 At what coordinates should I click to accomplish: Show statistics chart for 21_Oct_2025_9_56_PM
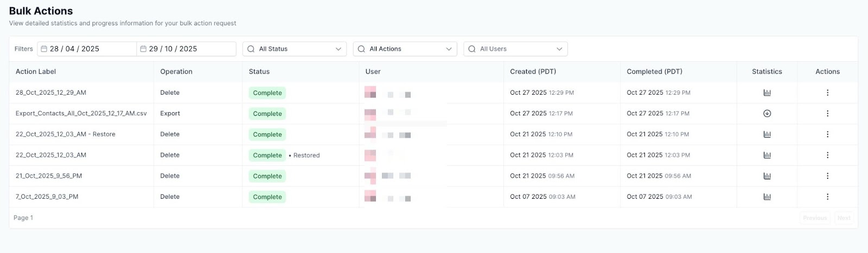[x=767, y=176]
